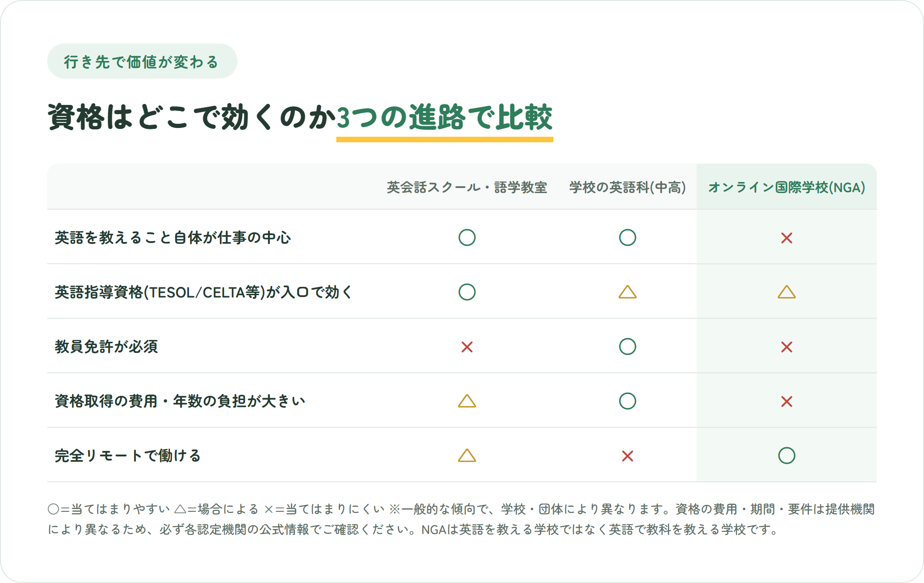Click the circle for NGA in 完全リモート row
924x583 pixels.
click(786, 455)
